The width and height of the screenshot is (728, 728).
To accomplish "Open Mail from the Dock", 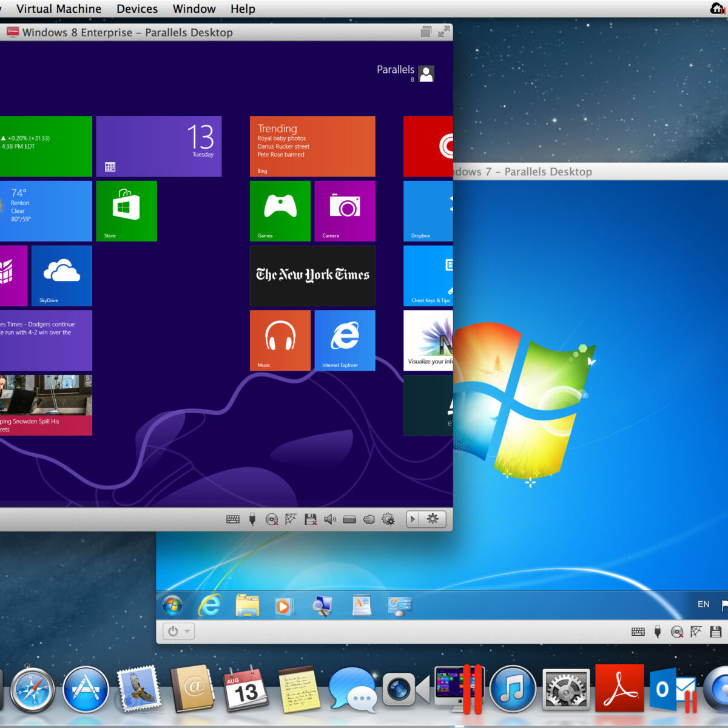I will click(x=140, y=689).
